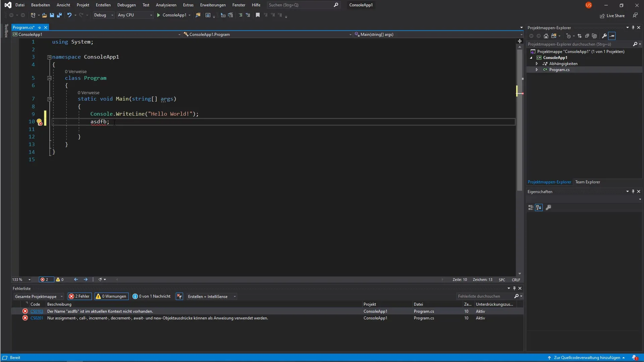Toggle the 0 von 1 Nachricht filter

point(152,296)
